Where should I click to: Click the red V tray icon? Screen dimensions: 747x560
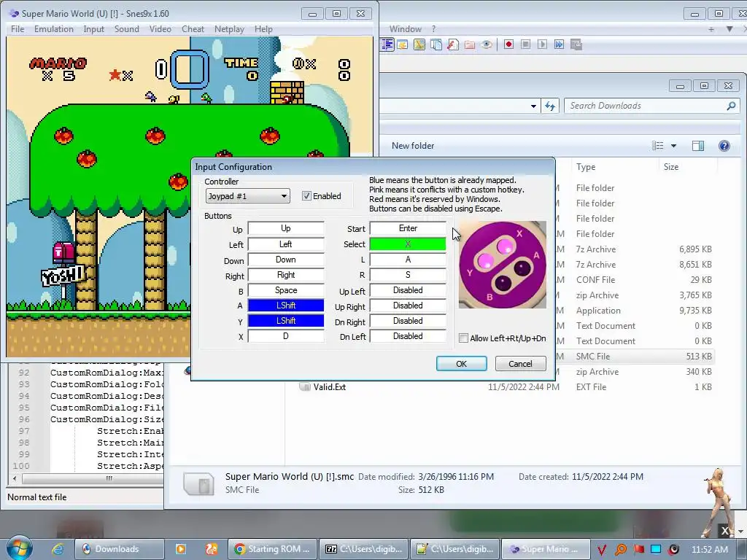[602, 550]
